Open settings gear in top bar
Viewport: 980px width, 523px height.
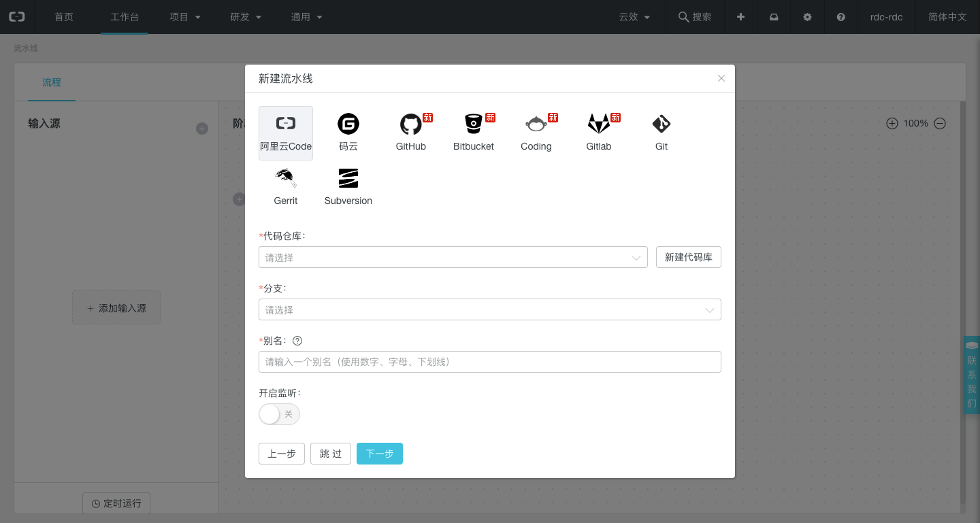point(807,17)
